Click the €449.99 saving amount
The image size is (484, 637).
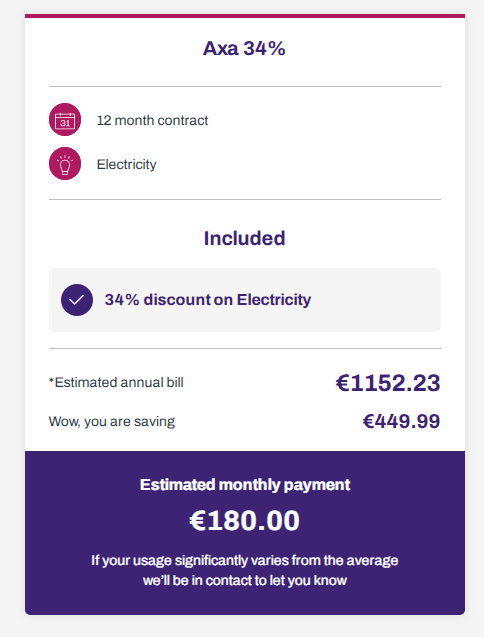(x=402, y=421)
